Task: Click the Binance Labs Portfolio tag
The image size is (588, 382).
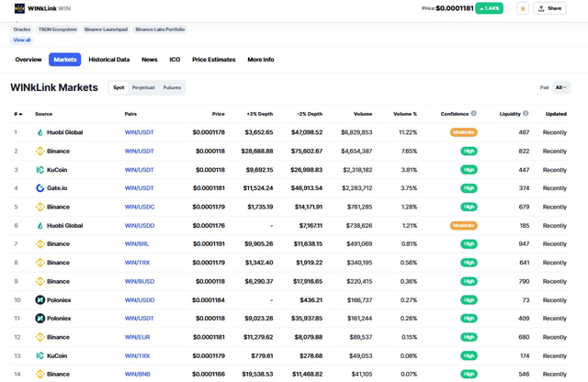Action: pyautogui.click(x=160, y=29)
